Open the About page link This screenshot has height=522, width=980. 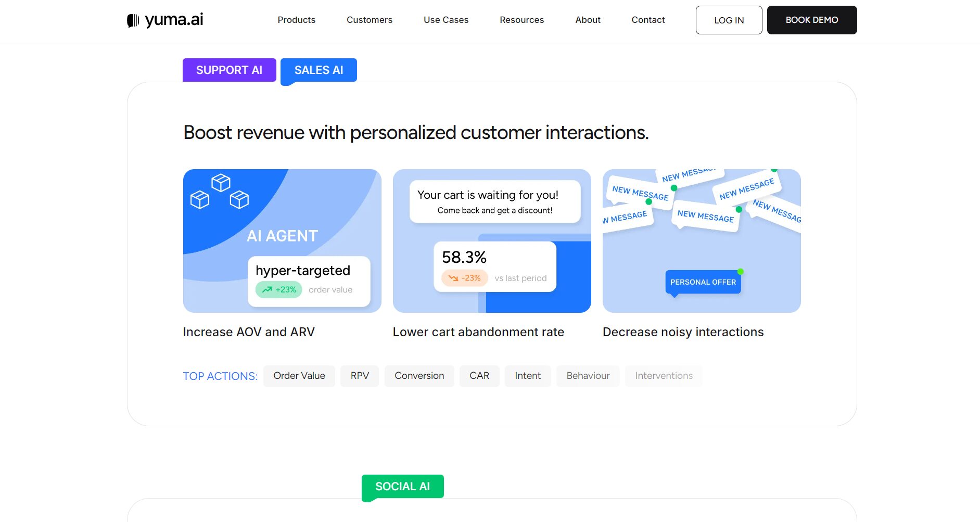(x=588, y=20)
